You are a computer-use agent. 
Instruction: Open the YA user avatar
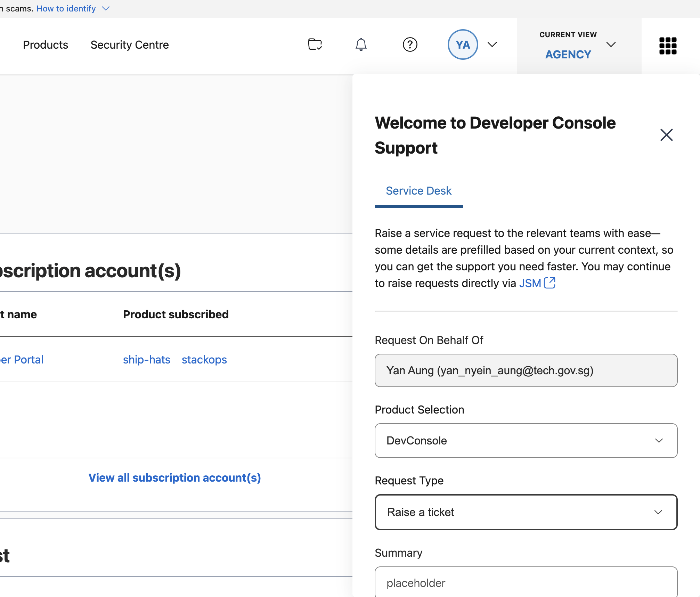tap(463, 44)
